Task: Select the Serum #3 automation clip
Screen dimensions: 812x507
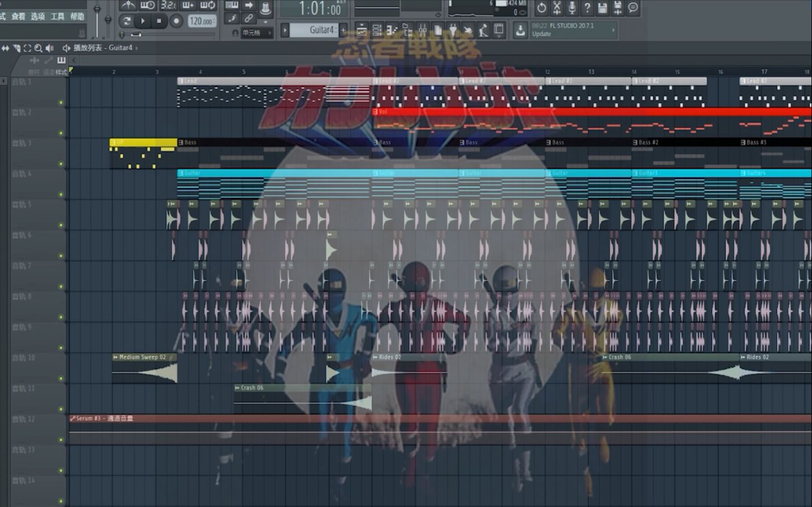Action: pyautogui.click(x=440, y=429)
